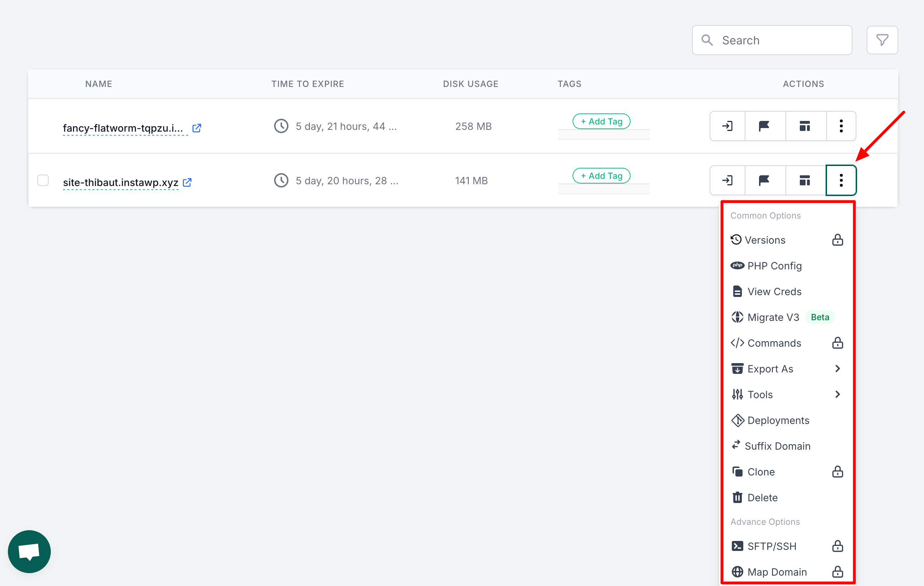This screenshot has width=924, height=586.
Task: Expand the Tools submenu
Action: [760, 394]
